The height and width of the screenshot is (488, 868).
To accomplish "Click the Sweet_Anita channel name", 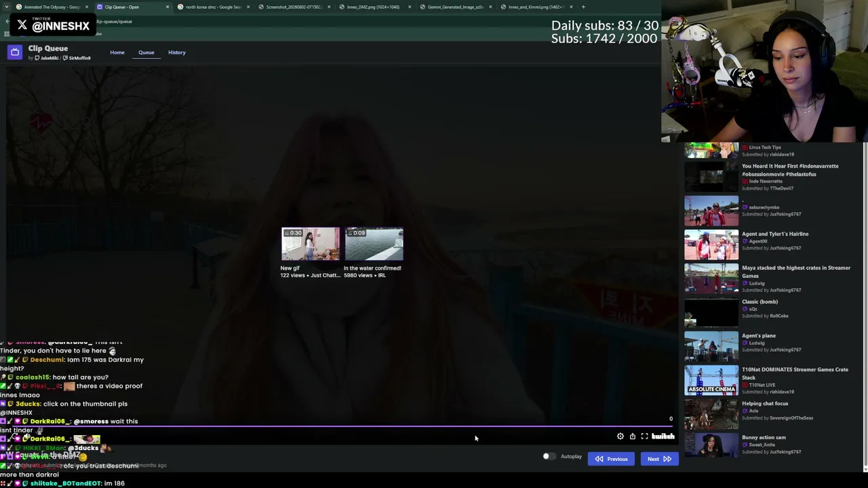I will click(763, 445).
